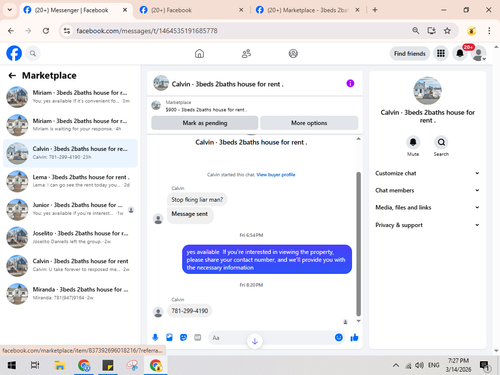
Task: Open Calvin chat 'U take forever' preview
Action: (x=70, y=265)
